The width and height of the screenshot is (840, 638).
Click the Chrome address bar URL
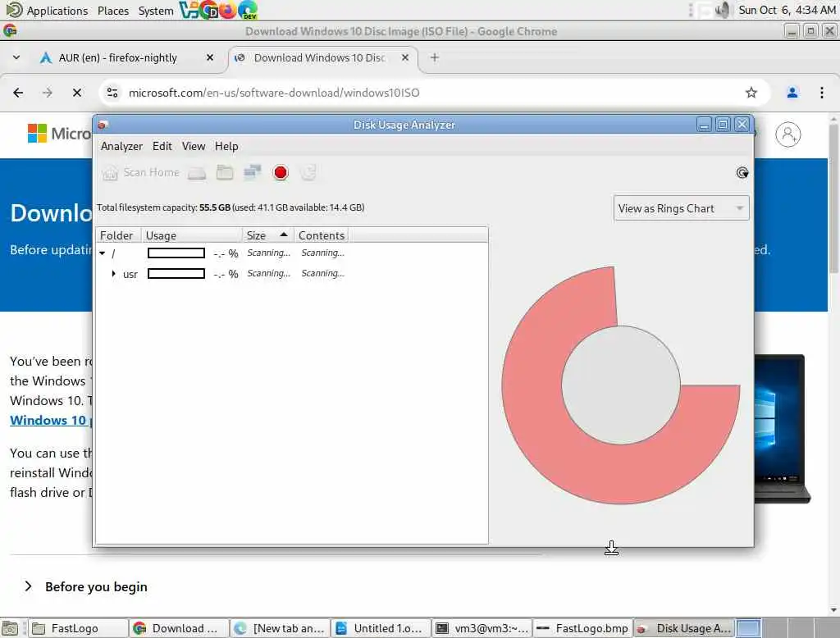click(x=274, y=93)
